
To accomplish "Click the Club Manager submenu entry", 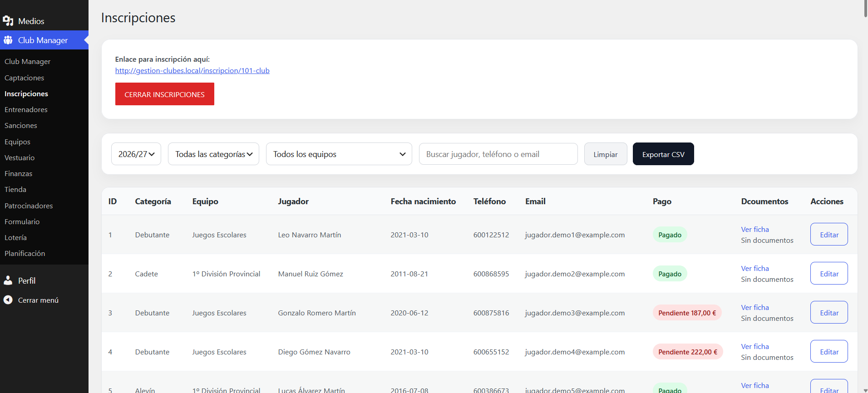I will coord(27,61).
